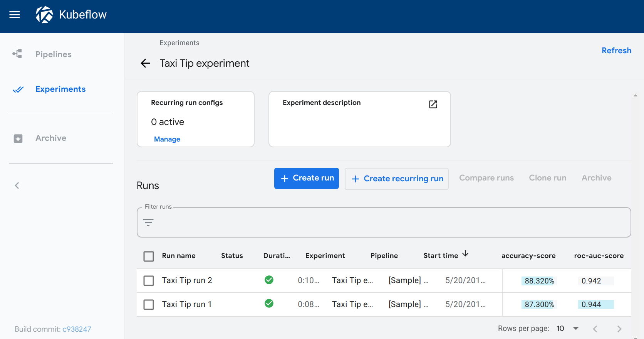Check the Taxi Tip run 2 checkbox
644x339 pixels.
click(149, 281)
